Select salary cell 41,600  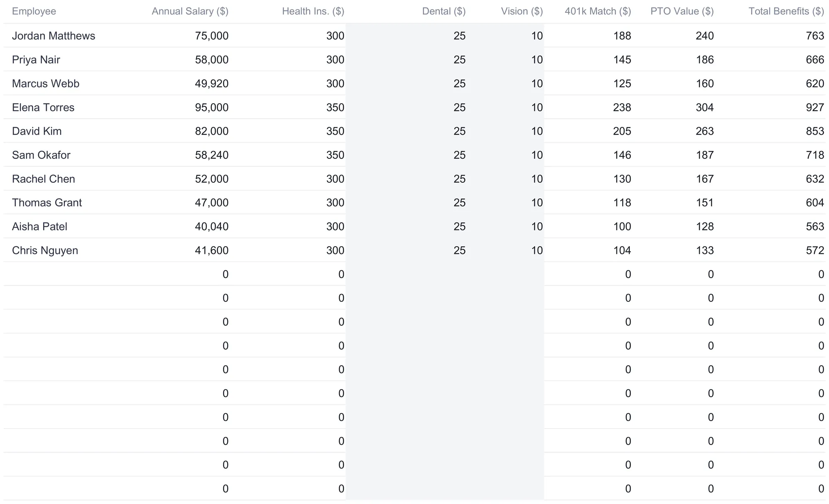[x=212, y=250]
